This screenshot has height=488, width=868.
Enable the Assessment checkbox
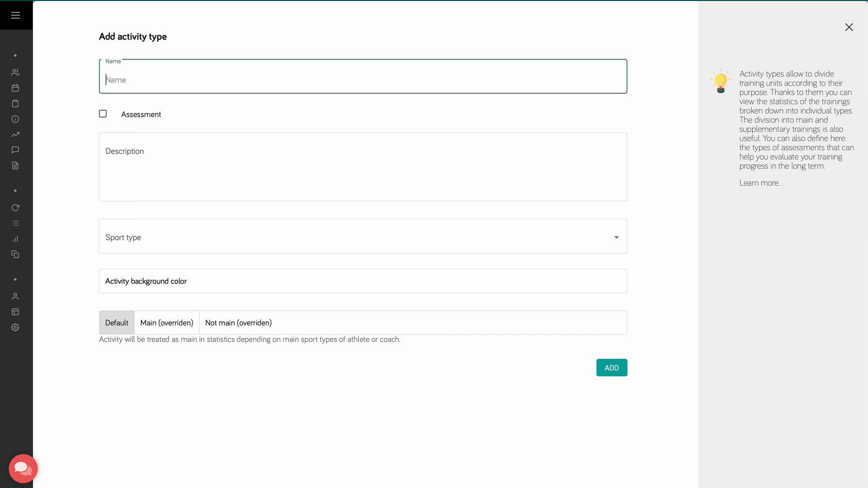(x=103, y=113)
